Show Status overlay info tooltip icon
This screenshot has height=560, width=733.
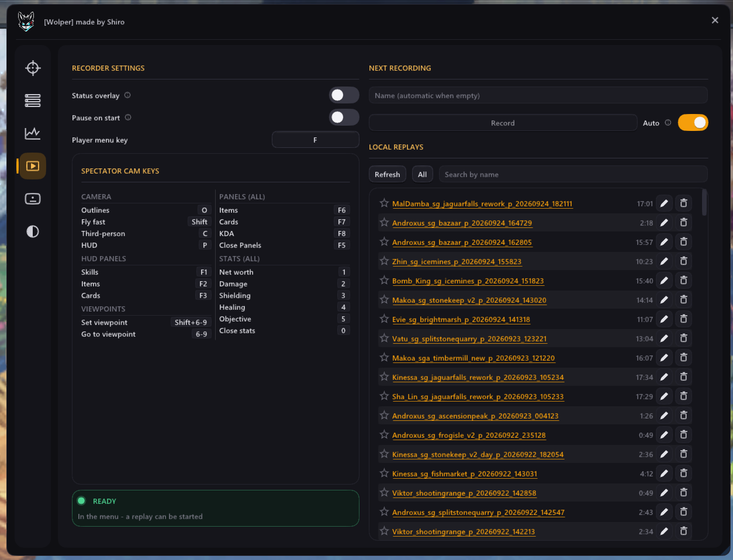127,95
